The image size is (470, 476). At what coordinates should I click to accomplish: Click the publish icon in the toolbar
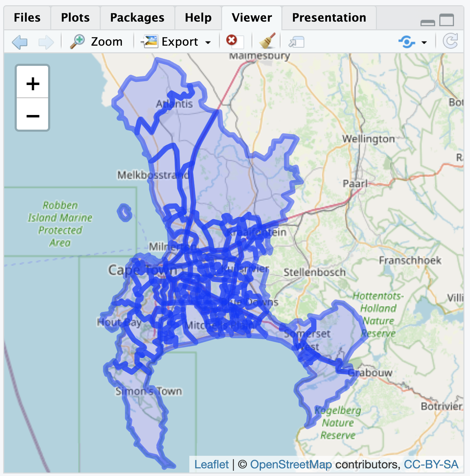[406, 41]
